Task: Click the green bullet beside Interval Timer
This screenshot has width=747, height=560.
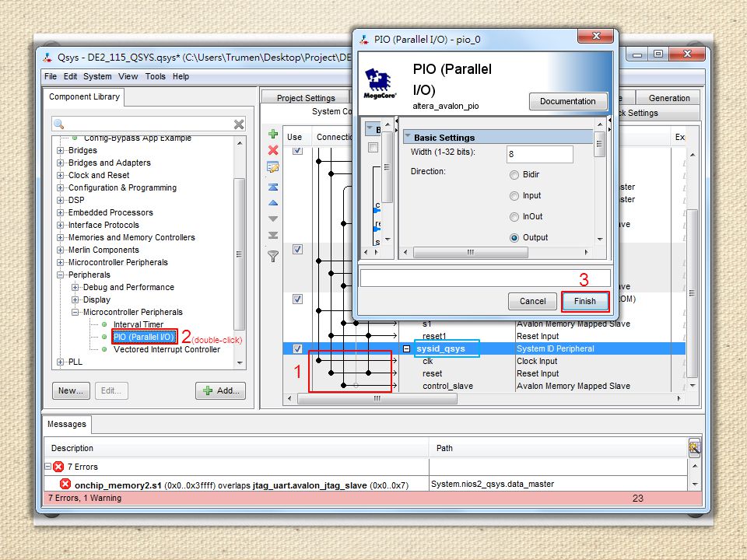Action: 104,324
